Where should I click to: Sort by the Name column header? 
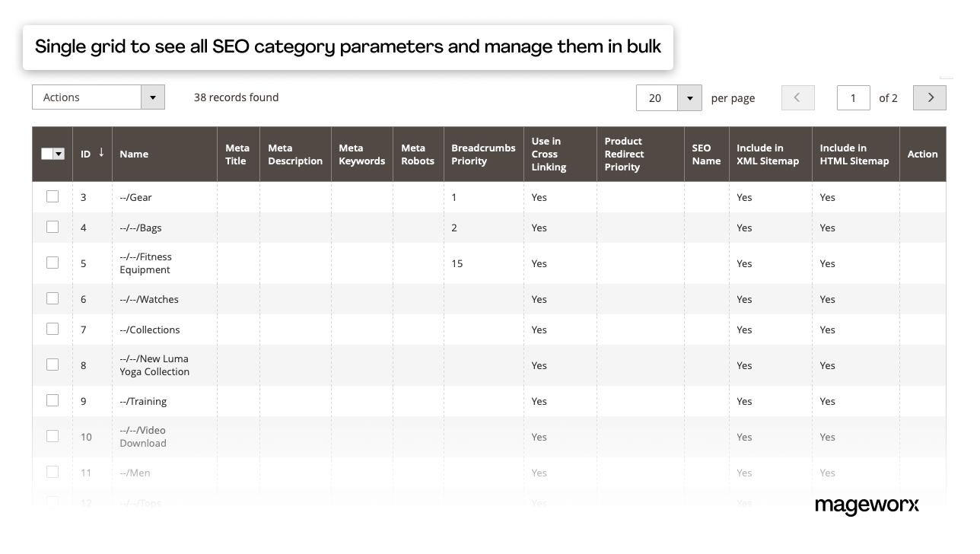[x=134, y=154]
